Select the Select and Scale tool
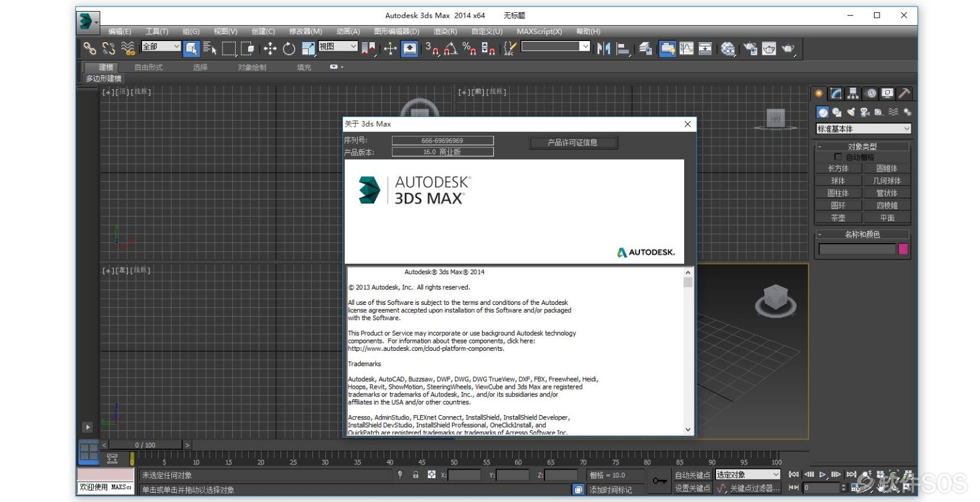980x502 pixels. click(x=307, y=48)
